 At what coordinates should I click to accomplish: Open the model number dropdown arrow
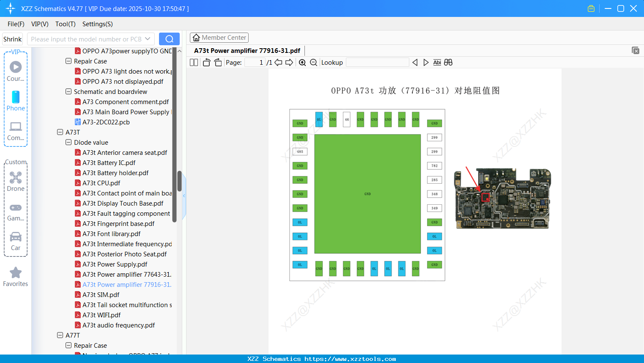click(x=148, y=39)
